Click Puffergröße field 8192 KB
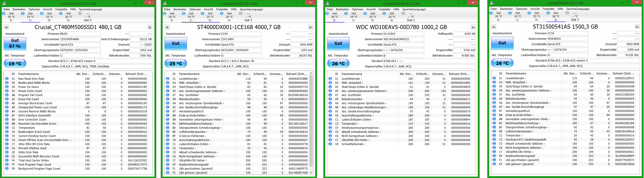The height and width of the screenshot is (178, 644). (465, 34)
